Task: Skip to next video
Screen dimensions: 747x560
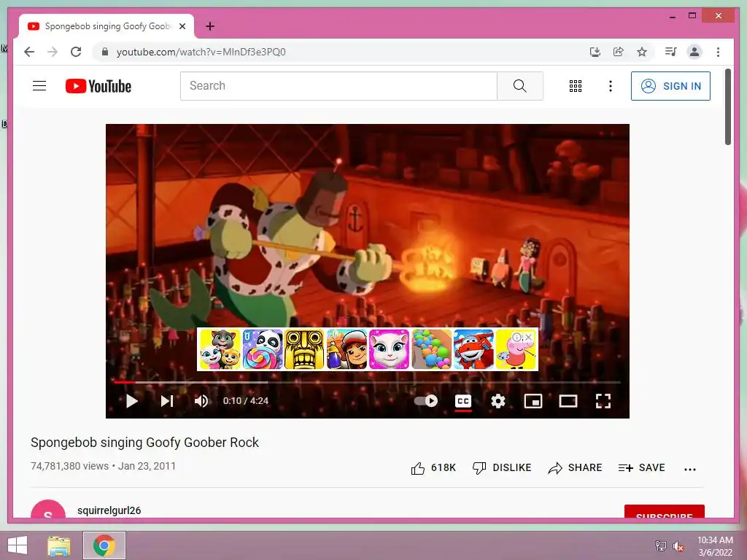Action: click(x=167, y=401)
